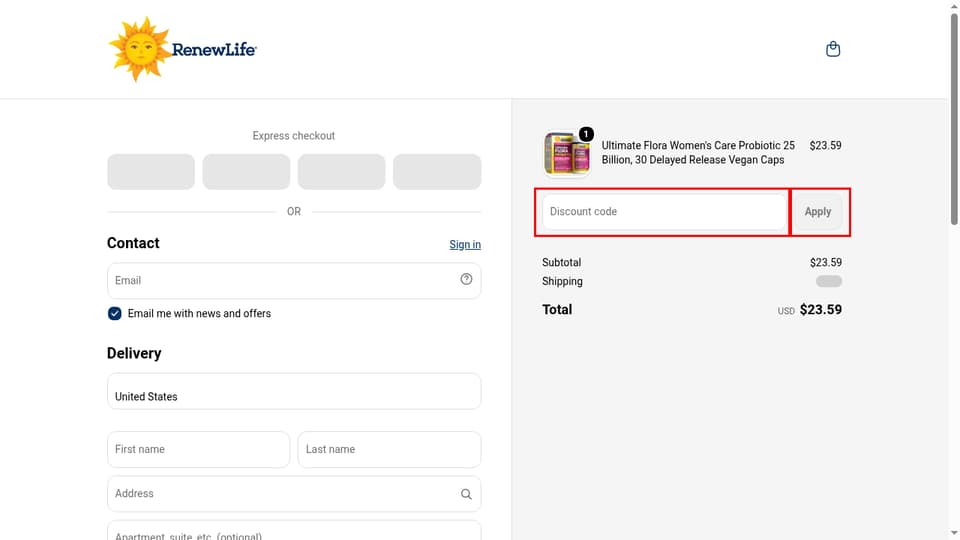Click the Sign in link
960x540 pixels.
465,245
